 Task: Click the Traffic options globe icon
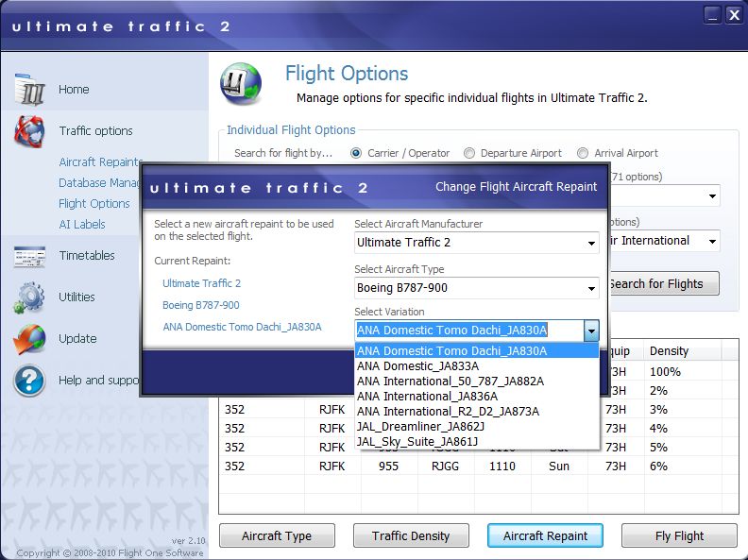pos(29,130)
